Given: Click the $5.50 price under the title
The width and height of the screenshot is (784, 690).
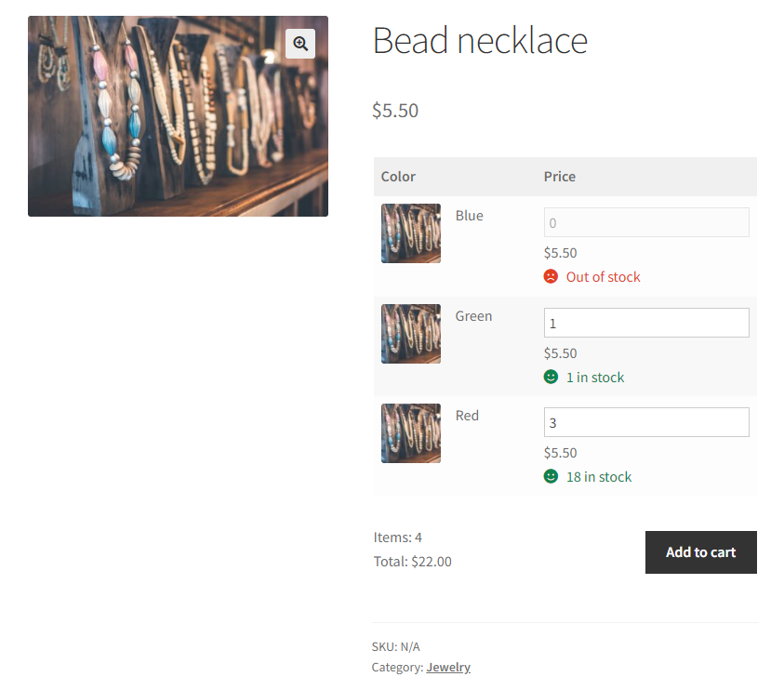Looking at the screenshot, I should tap(394, 110).
